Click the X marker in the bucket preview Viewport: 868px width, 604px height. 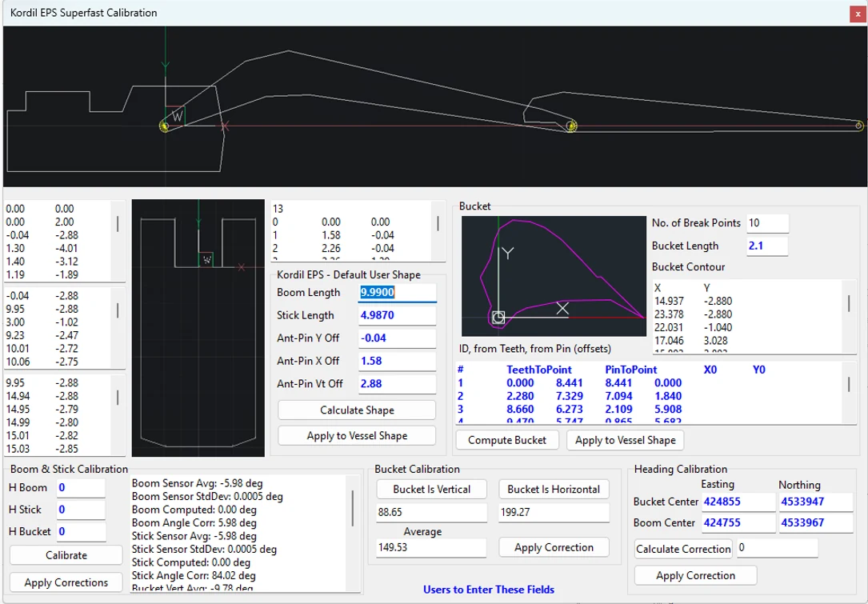(562, 308)
